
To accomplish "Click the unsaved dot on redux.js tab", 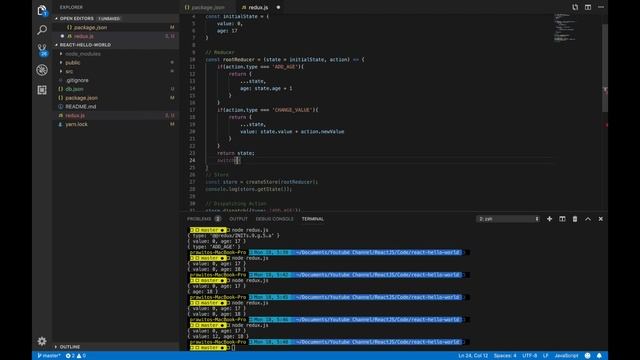I will point(278,7).
